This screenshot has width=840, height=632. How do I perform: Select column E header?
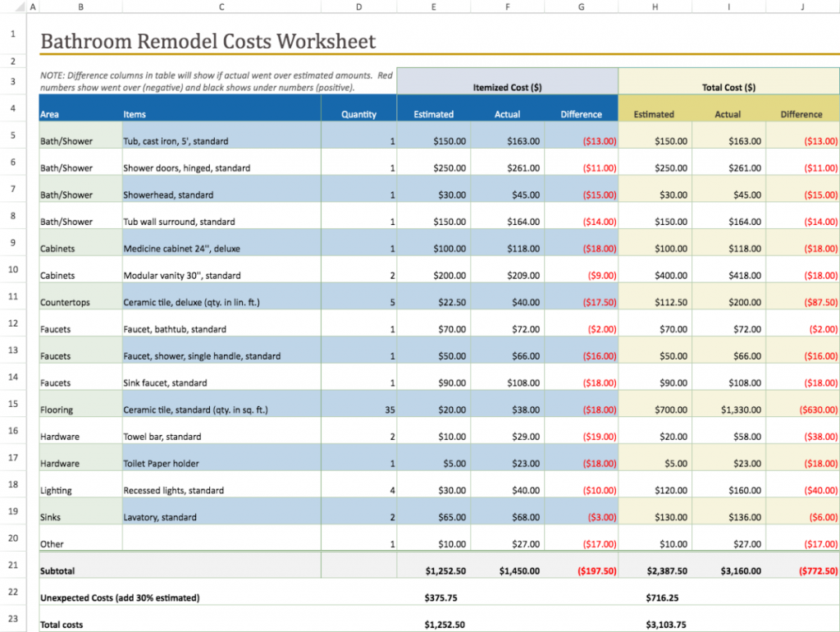coord(433,7)
